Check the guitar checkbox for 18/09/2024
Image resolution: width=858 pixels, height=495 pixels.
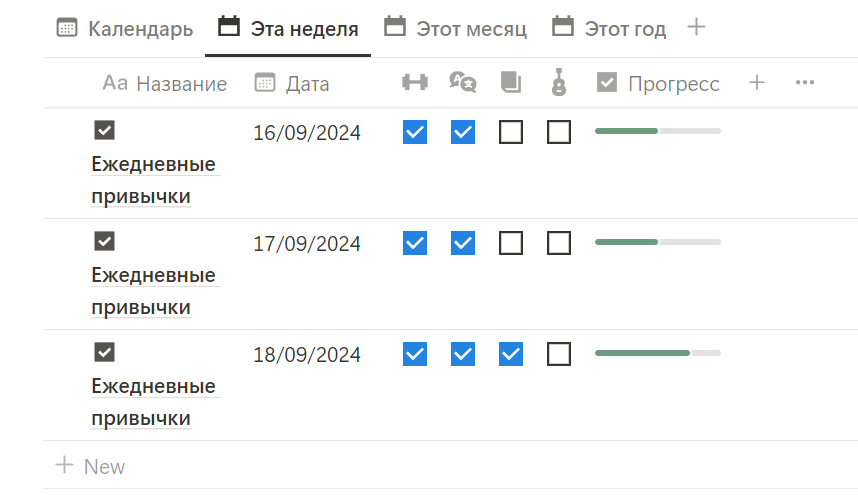point(559,354)
